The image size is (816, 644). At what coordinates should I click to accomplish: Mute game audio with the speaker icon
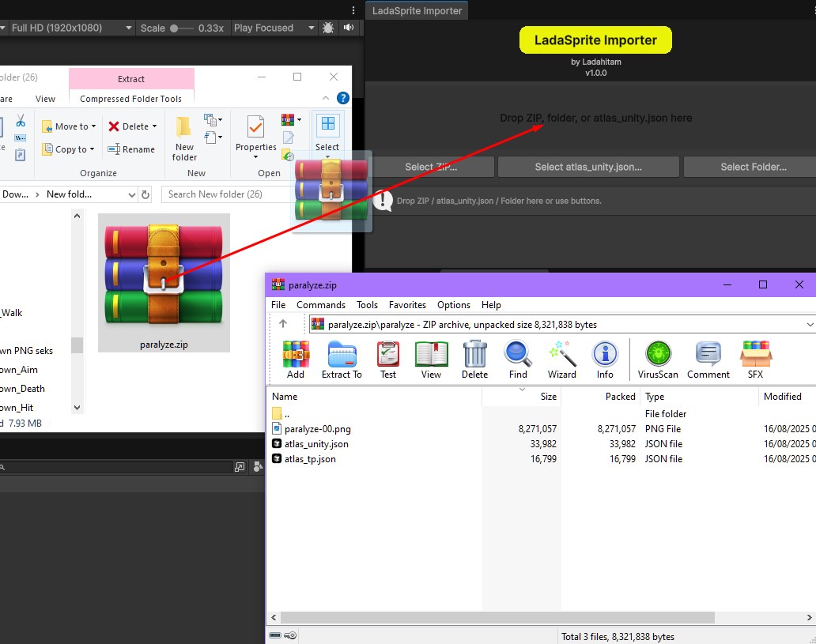click(x=348, y=27)
